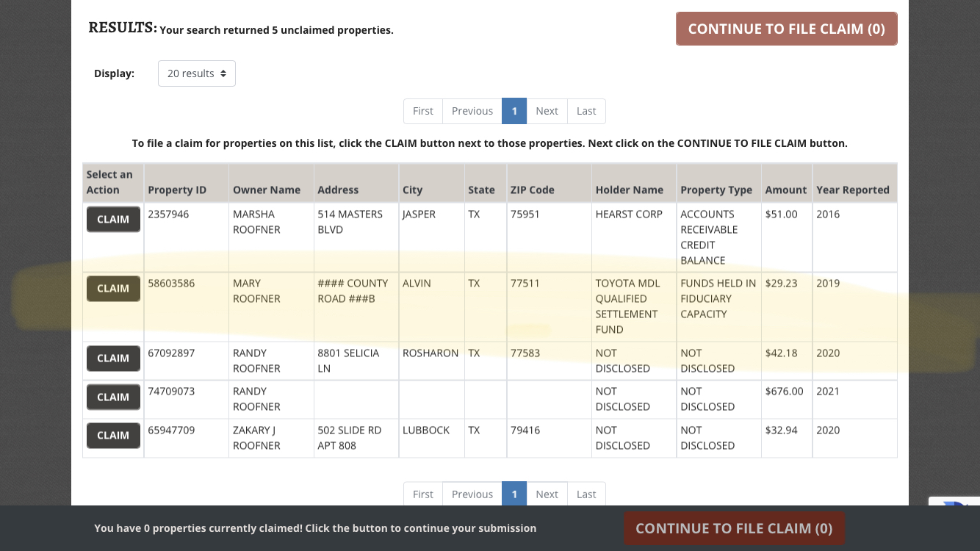Click property type FUNDS HELD IN FIDUCIARY CAPACITY
Viewport: 980px width, 551px height.
pos(718,299)
